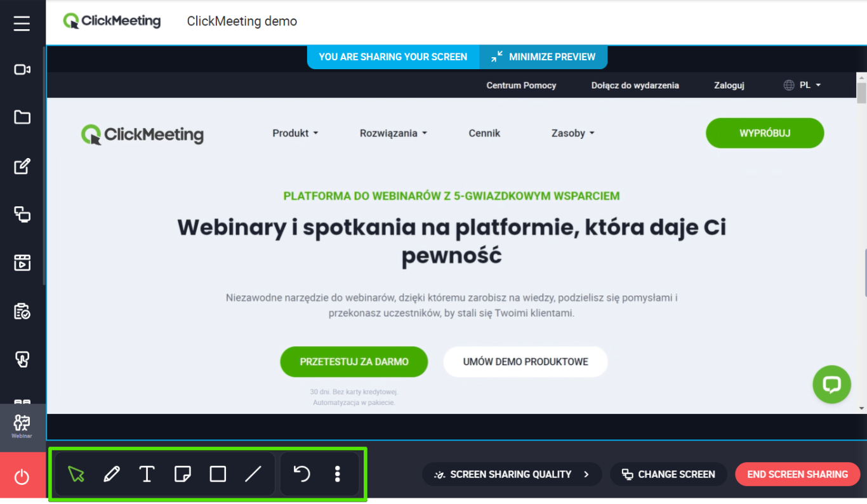Select the Text annotation tool
This screenshot has width=867, height=504.
tap(147, 474)
